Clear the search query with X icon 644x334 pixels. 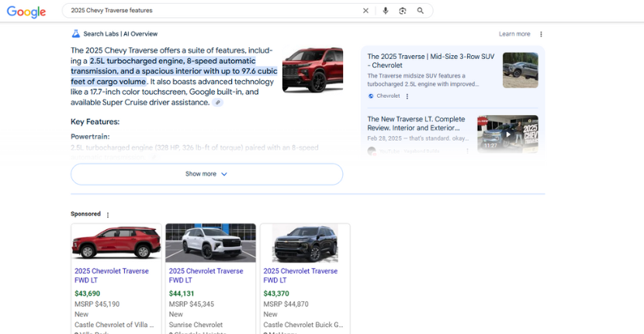[365, 11]
